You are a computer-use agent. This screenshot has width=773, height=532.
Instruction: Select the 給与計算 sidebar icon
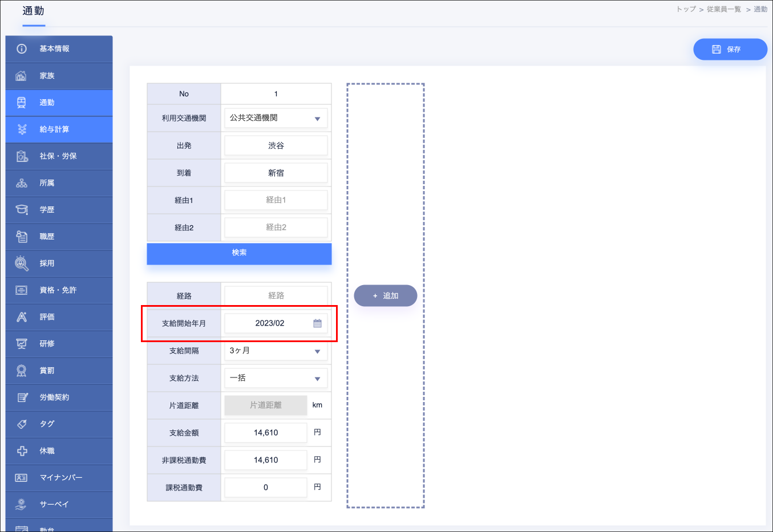click(x=22, y=129)
